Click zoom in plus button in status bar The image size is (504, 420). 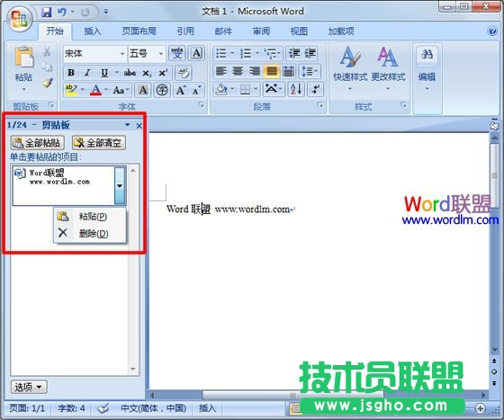(481, 408)
